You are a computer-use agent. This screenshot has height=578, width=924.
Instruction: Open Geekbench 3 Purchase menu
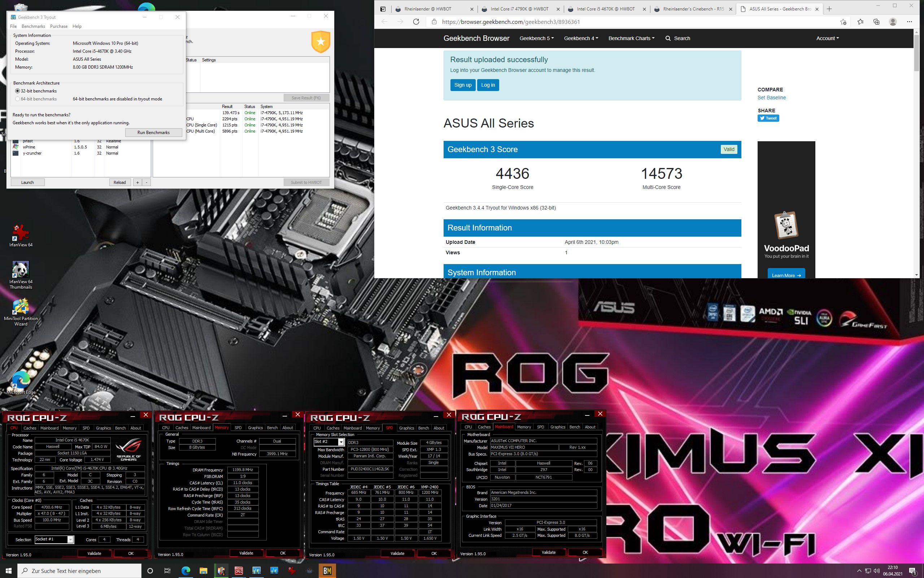59,26
